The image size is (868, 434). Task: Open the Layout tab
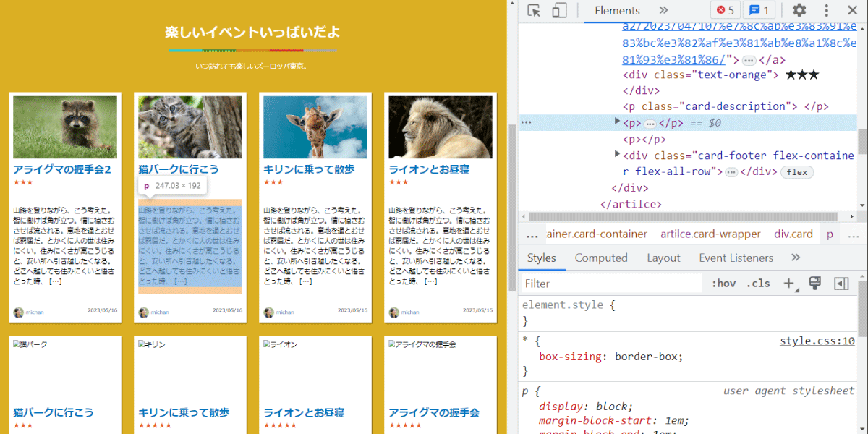pos(663,258)
